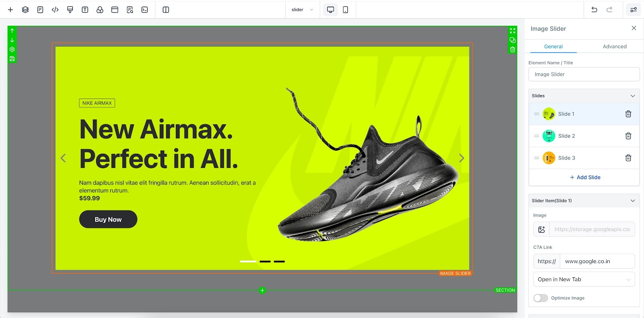The height and width of the screenshot is (318, 644).
Task: Select desktop view toggle
Action: (330, 10)
